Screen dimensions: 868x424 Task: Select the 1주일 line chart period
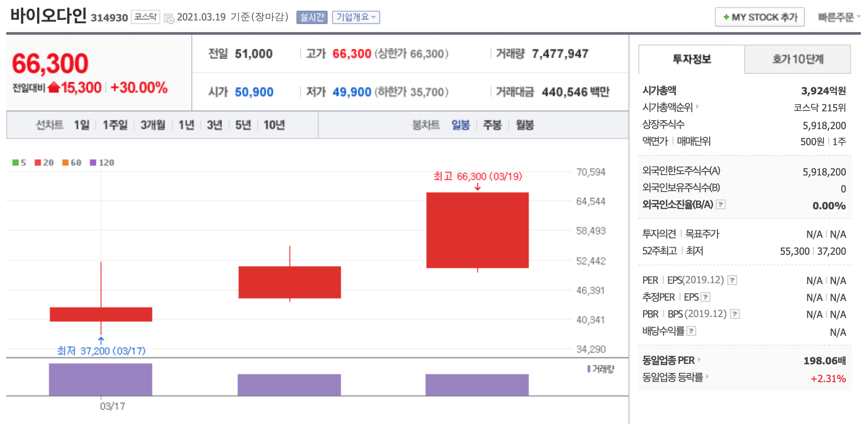tap(115, 125)
